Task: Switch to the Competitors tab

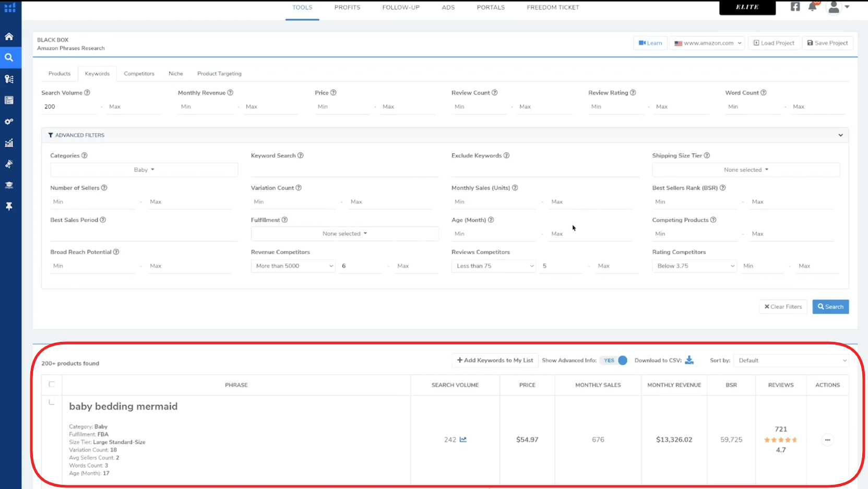Action: click(139, 74)
